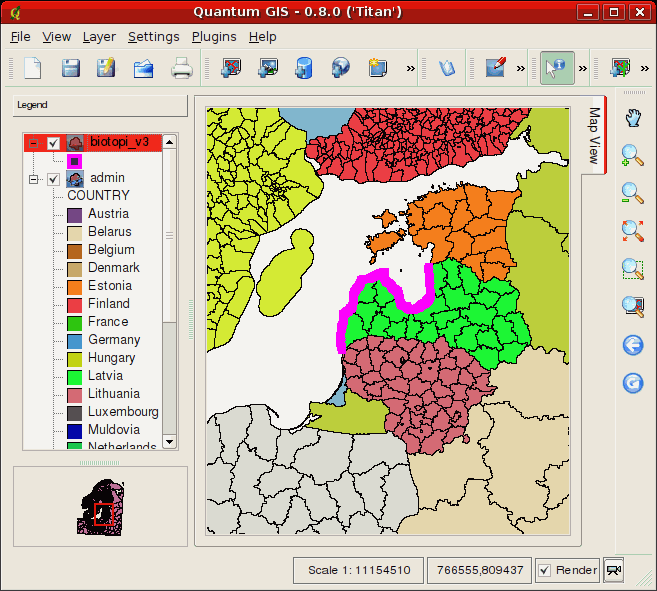This screenshot has height=591, width=657.
Task: Select the Identify Features tool
Action: pyautogui.click(x=557, y=68)
